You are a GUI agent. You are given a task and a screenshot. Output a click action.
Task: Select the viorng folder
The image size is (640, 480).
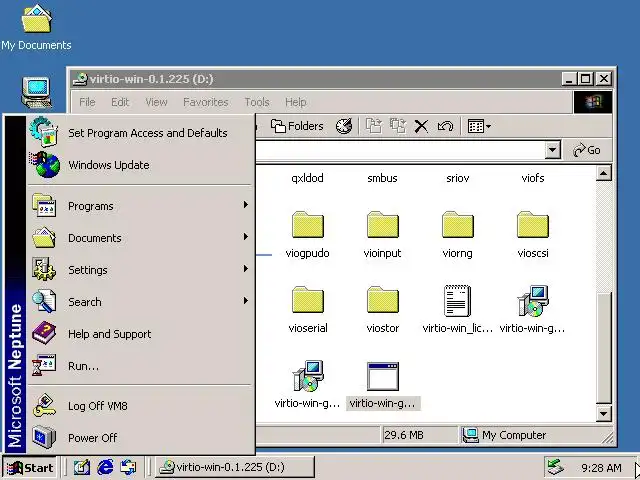458,235
